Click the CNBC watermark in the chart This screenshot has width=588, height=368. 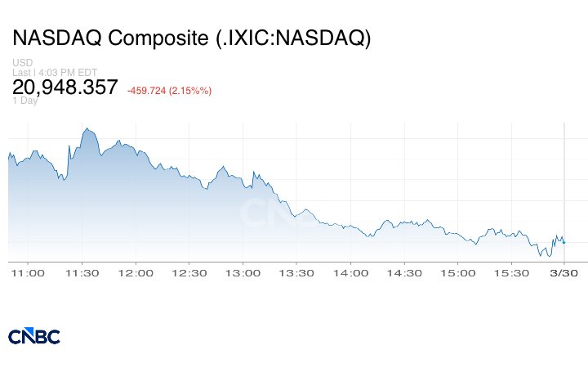coord(278,214)
